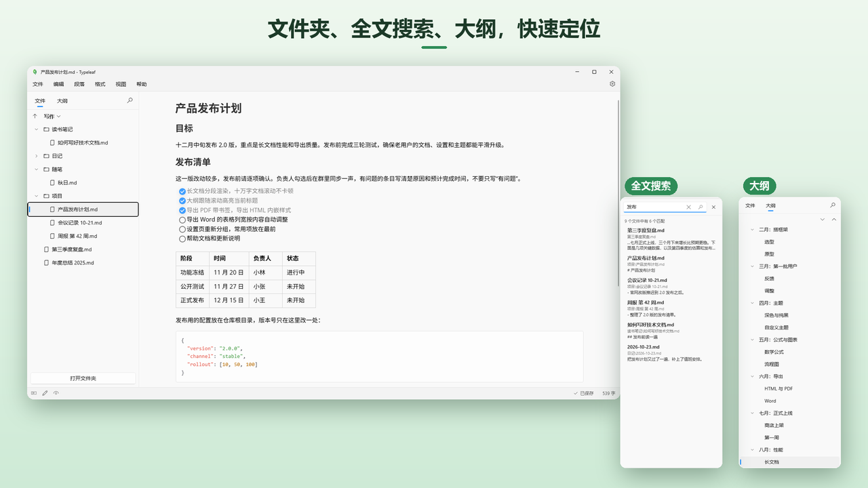This screenshot has width=868, height=488.
Task: Click the 打开文件夹 button
Action: [x=83, y=378]
